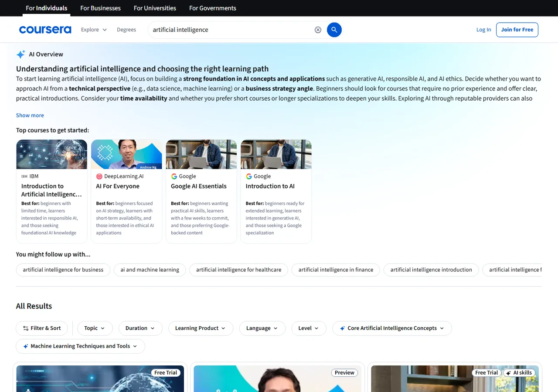The height and width of the screenshot is (392, 558).
Task: Switch to the For Individuals tab
Action: click(47, 8)
